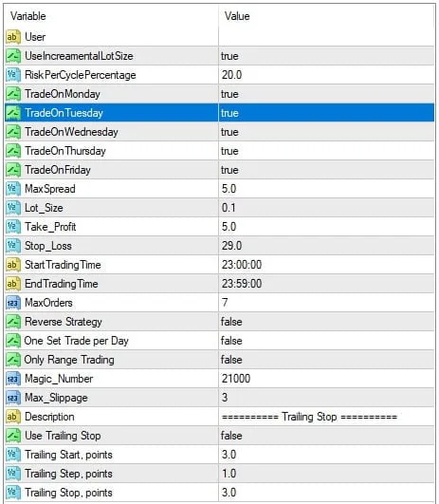
Task: Click the Max_Slippage value 3
Action: point(225,398)
